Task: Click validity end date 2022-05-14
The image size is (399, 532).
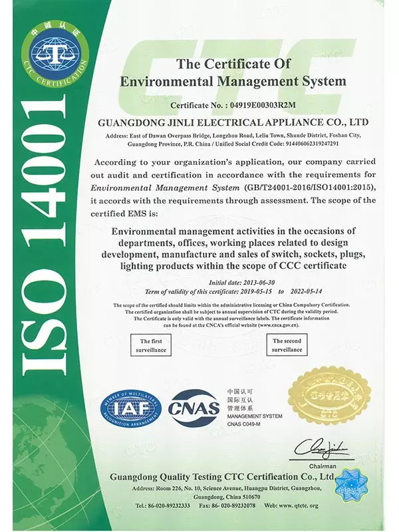Action: pyautogui.click(x=306, y=291)
